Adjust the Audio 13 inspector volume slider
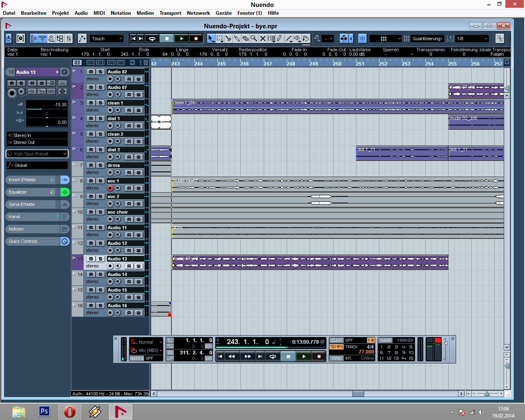The image size is (525, 420). click(x=47, y=109)
